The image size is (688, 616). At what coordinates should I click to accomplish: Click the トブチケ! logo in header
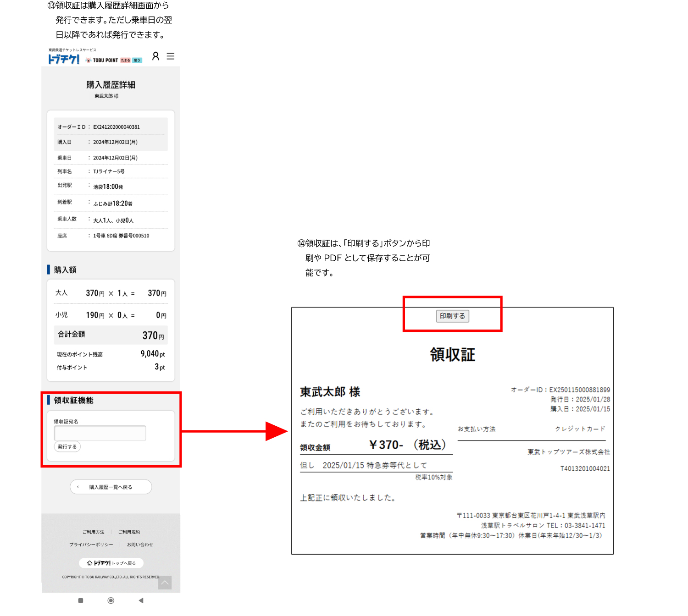(64, 59)
